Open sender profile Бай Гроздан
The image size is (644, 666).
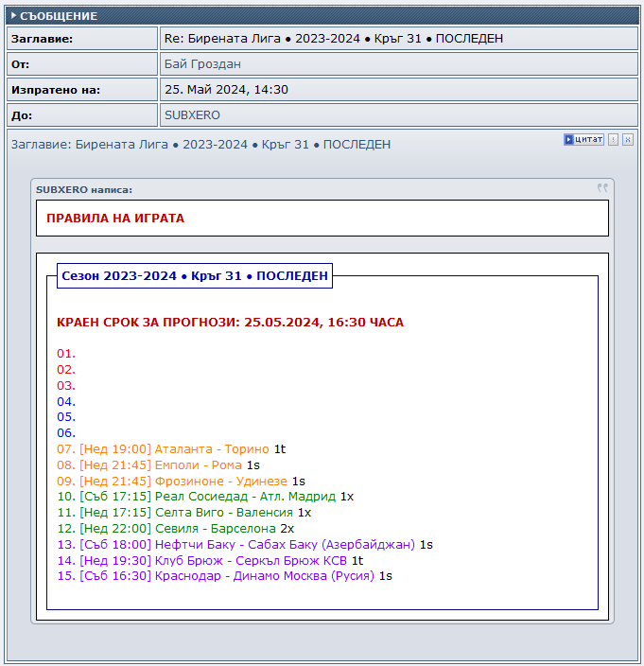202,64
